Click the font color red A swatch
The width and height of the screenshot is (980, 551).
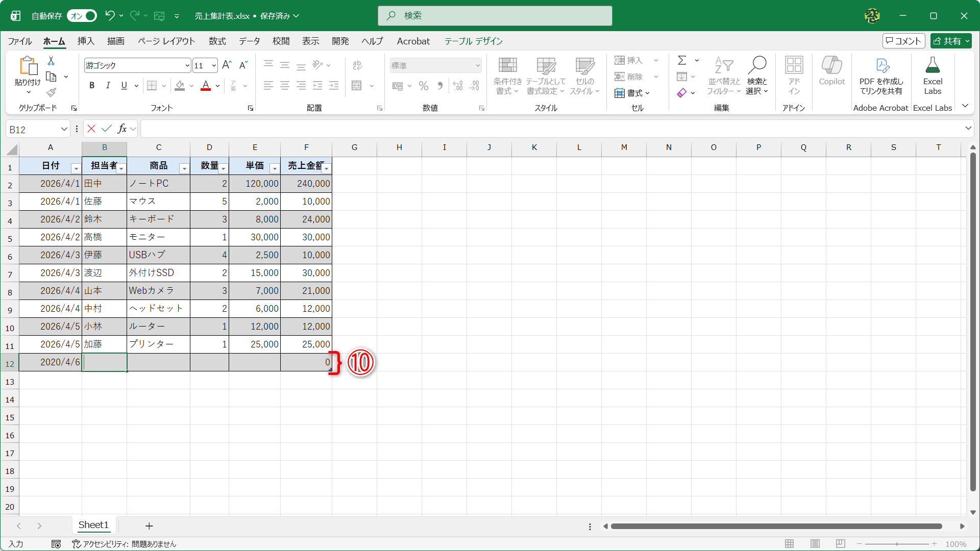[x=206, y=86]
